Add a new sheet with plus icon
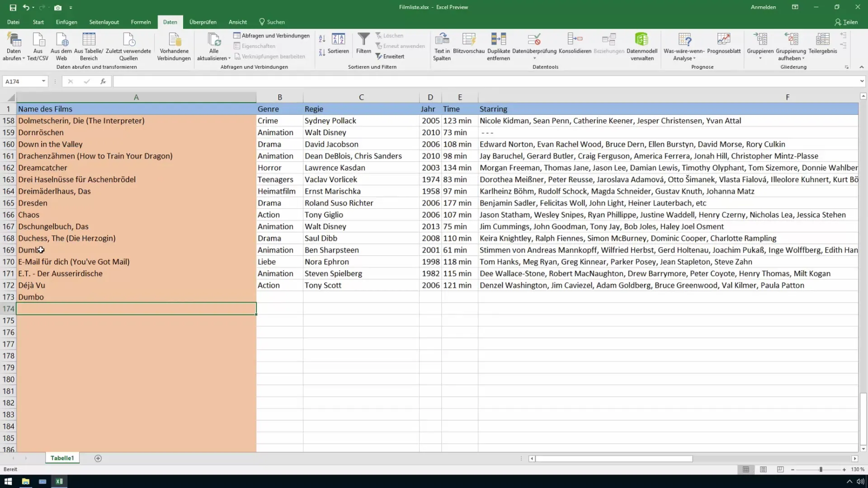 click(98, 458)
